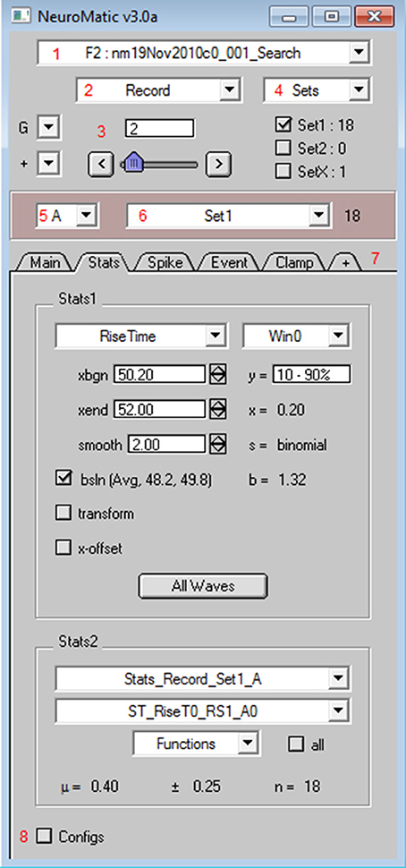
Task: Click the xbgn field showing 50.20
Action: pos(159,375)
